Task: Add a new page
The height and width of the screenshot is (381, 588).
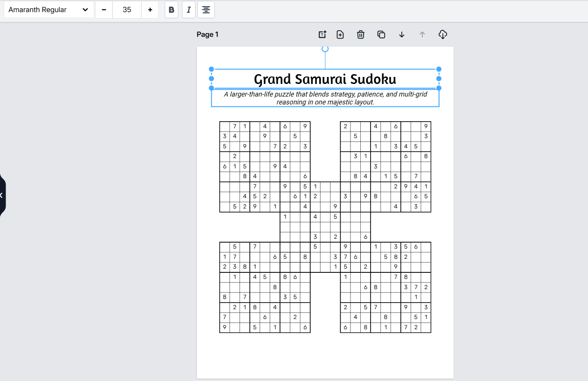Action: coord(340,35)
